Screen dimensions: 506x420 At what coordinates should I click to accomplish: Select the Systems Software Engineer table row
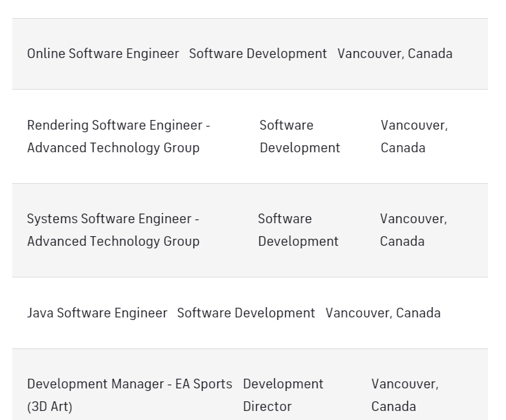pyautogui.click(x=250, y=230)
